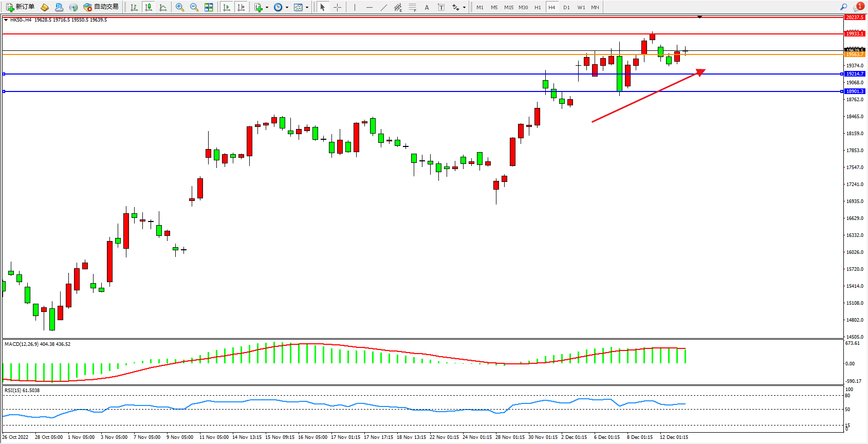Open the search magnifier at top right

pyautogui.click(x=843, y=7)
